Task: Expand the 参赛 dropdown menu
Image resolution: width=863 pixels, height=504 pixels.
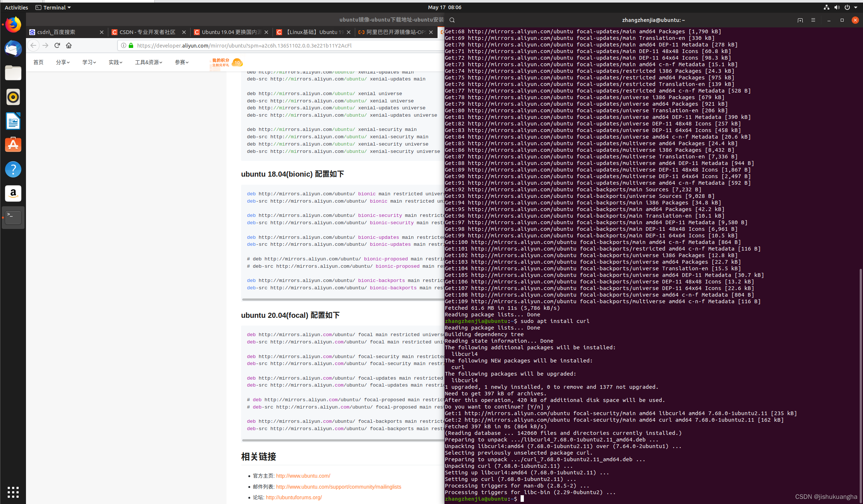Action: tap(181, 62)
